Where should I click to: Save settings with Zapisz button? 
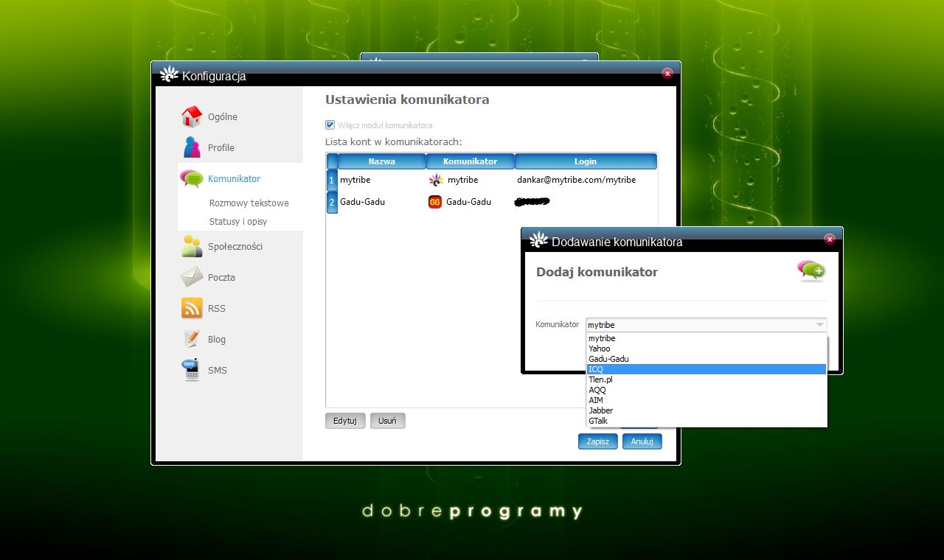[598, 441]
